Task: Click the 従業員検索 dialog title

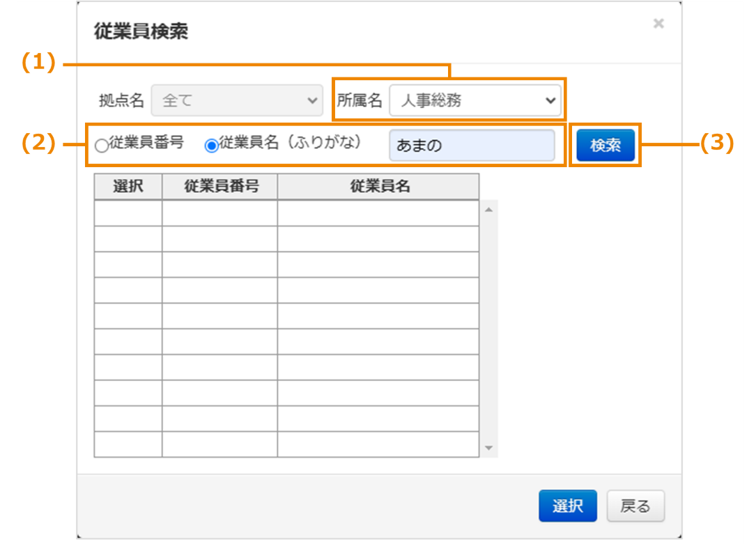Action: point(141,31)
